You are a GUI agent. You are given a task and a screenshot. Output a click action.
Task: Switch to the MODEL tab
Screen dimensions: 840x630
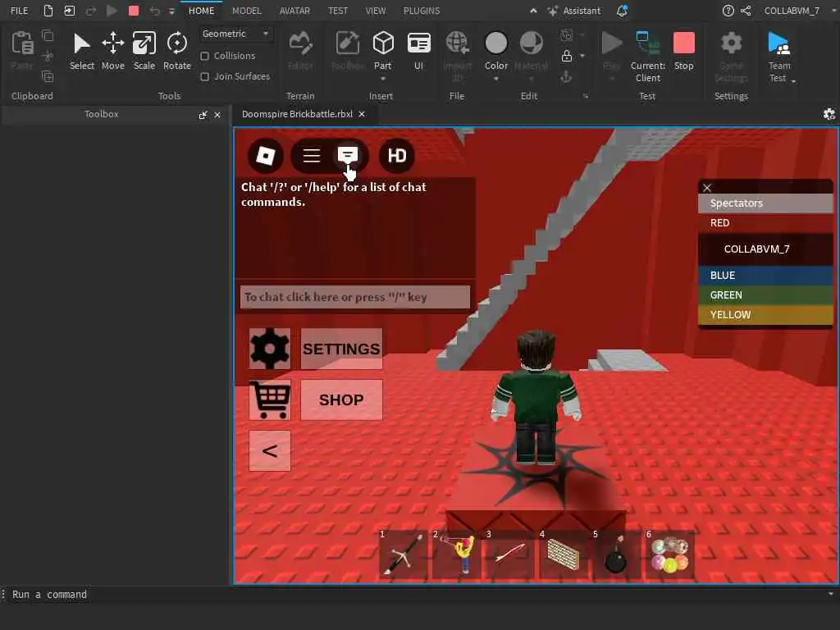click(x=246, y=11)
